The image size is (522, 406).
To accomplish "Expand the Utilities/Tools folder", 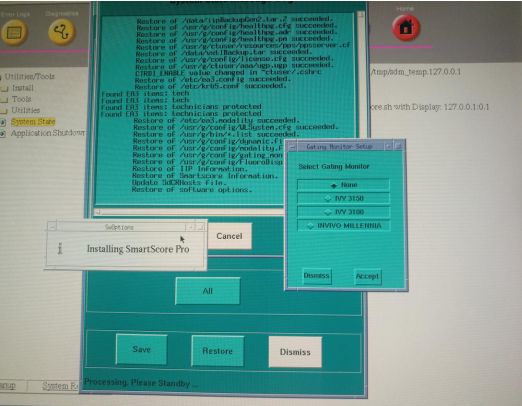I will (x=28, y=77).
